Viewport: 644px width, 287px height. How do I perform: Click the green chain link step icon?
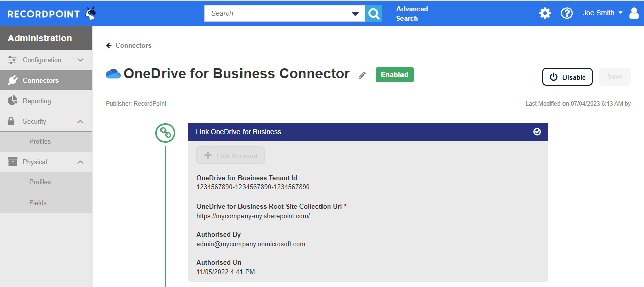tap(165, 133)
